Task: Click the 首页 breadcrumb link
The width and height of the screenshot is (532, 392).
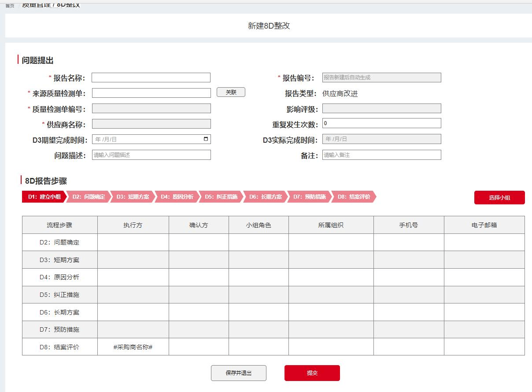Action: click(x=10, y=6)
